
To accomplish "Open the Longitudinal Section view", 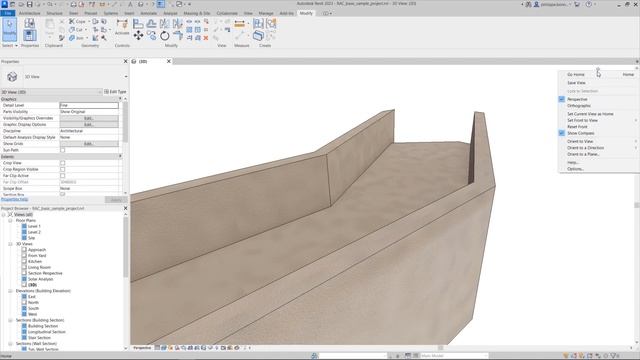I will point(47,332).
